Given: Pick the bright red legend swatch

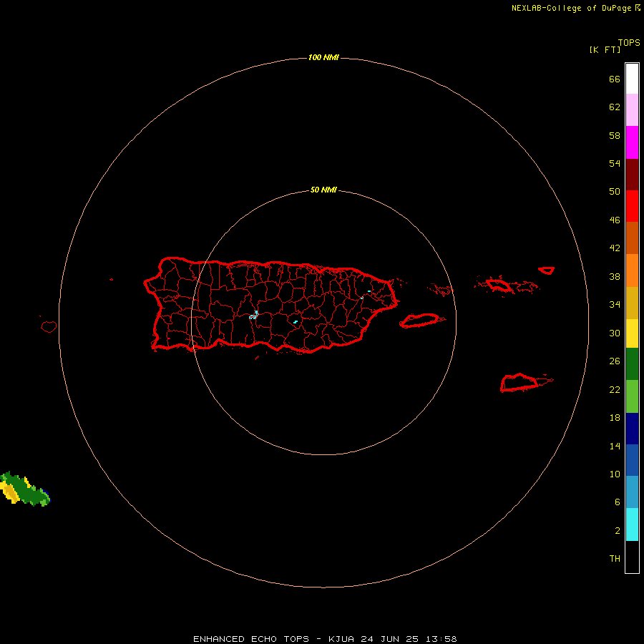Looking at the screenshot, I should [632, 206].
